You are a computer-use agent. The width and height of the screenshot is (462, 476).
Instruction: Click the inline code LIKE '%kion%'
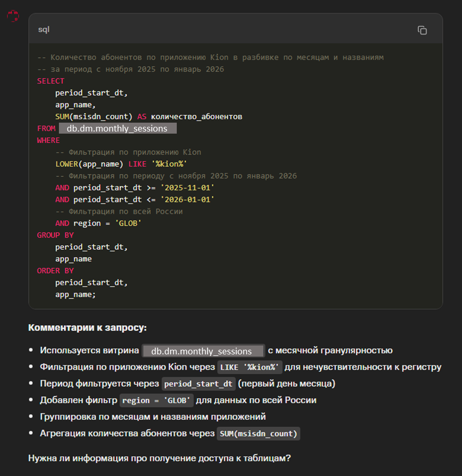tap(250, 367)
